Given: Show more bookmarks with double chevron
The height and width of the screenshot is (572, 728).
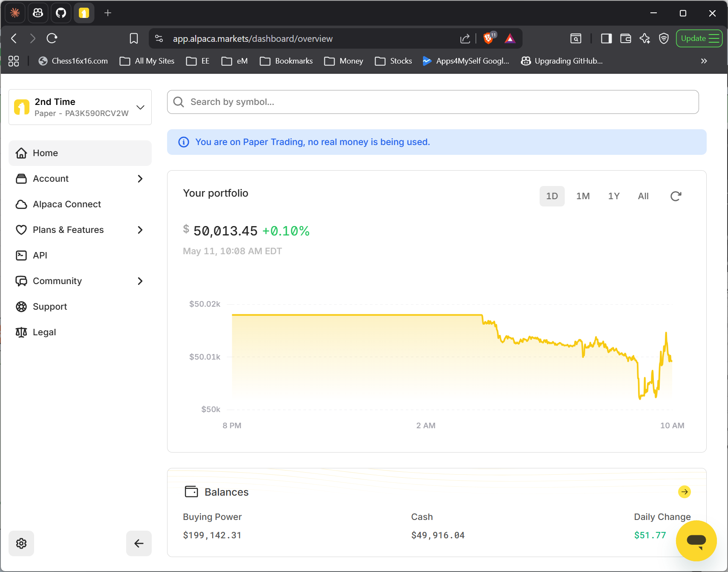Looking at the screenshot, I should (704, 61).
